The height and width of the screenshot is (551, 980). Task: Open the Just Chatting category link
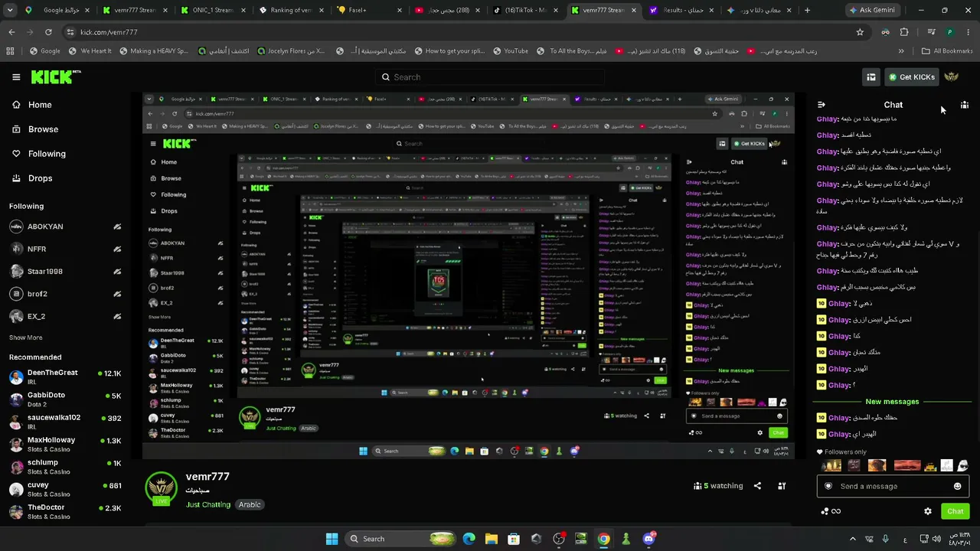coord(208,505)
